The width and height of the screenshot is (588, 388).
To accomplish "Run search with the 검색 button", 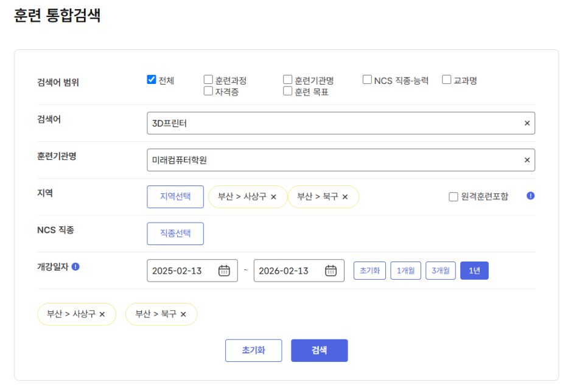I will [x=319, y=350].
